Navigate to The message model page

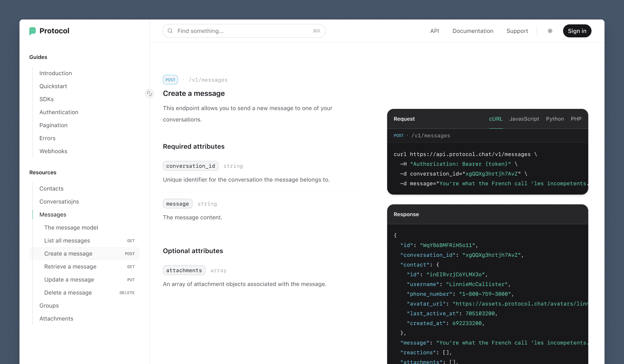point(71,227)
